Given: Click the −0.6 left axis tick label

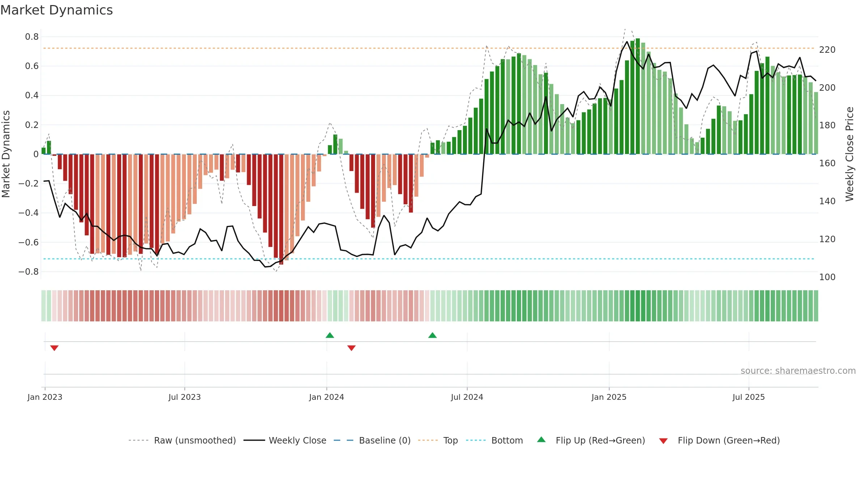Looking at the screenshot, I should pos(29,243).
